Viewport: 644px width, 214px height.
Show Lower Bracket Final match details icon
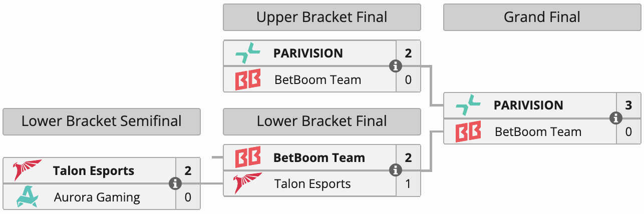click(396, 170)
